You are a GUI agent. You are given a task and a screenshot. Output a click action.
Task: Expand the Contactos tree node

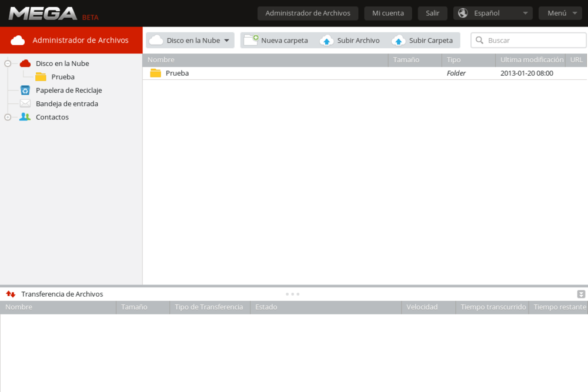point(8,117)
